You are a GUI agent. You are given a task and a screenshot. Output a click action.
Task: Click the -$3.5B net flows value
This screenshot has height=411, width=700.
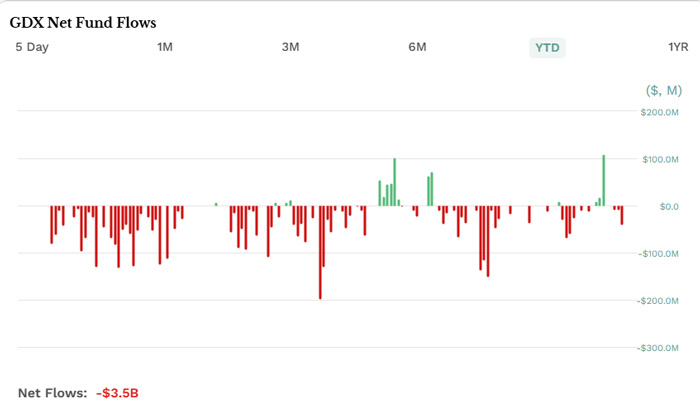117,393
